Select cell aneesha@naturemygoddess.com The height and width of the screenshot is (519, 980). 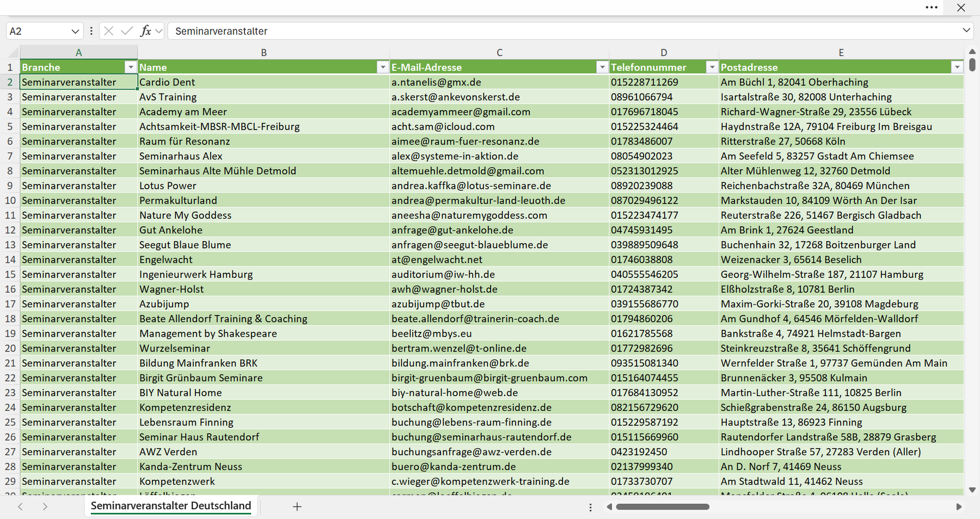tap(500, 215)
